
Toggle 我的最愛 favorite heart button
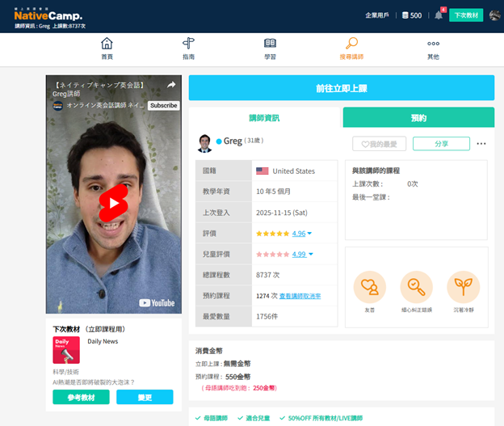tap(379, 144)
